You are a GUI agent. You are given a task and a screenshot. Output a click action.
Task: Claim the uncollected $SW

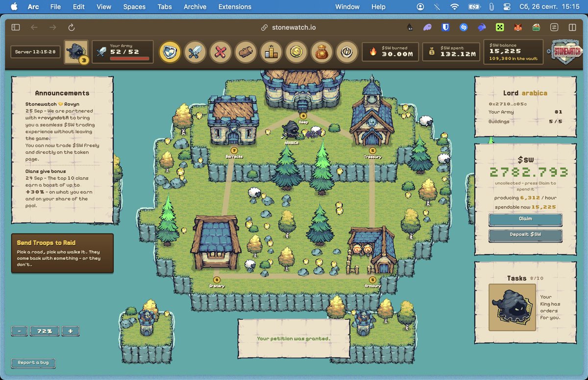[x=525, y=219]
